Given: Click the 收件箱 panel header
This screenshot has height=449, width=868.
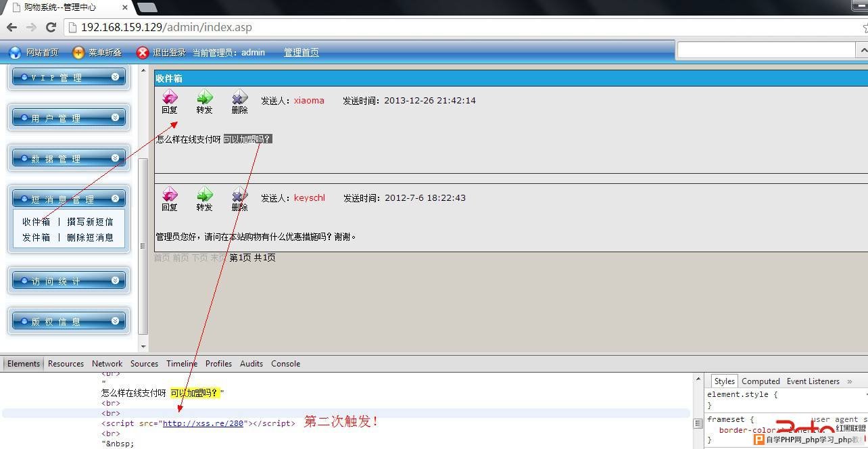Looking at the screenshot, I should pos(511,78).
